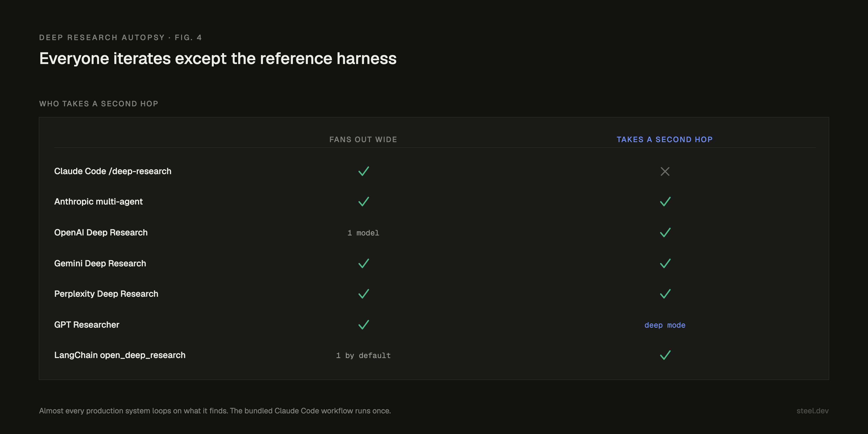Click the "DEEP RESEARCH AUTOPSY · FIG. 4" label

[x=121, y=37]
